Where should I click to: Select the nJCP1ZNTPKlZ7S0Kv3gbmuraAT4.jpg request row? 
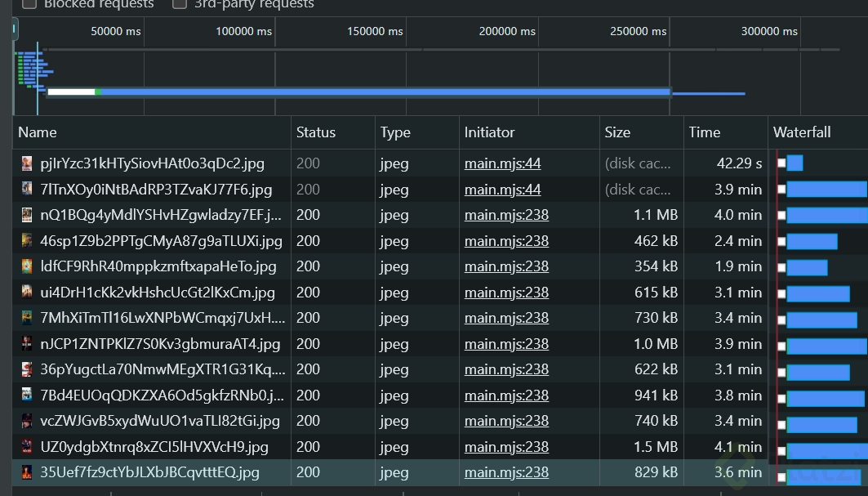tap(160, 344)
